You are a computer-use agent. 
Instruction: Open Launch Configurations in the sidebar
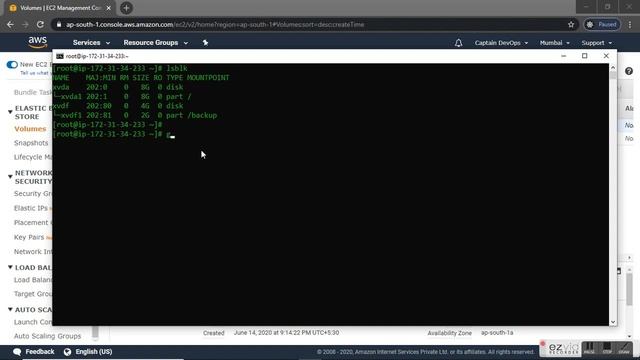[33, 322]
